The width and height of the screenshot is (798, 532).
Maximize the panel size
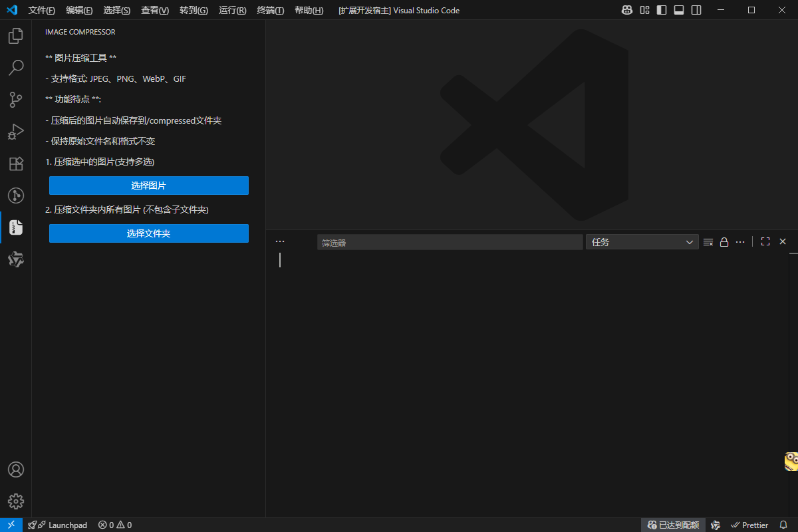click(x=765, y=242)
